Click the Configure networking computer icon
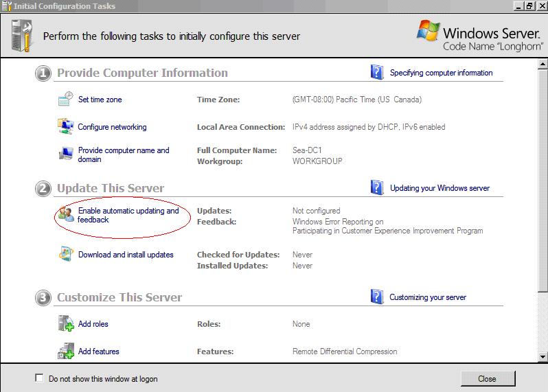 point(65,127)
